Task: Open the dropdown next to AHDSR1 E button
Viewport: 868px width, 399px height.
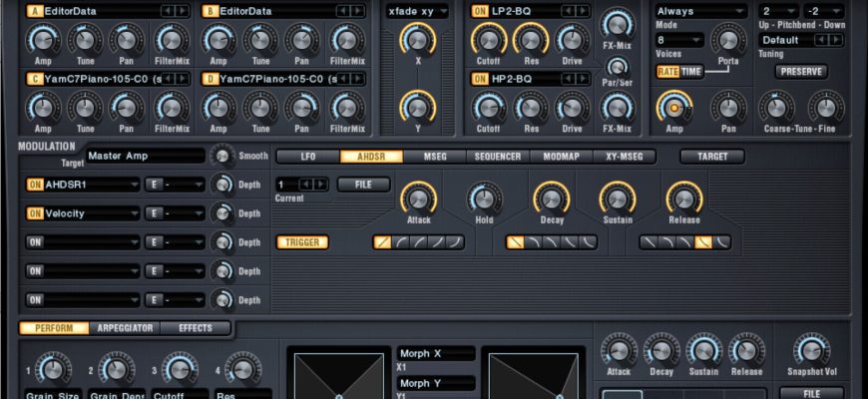Action: coord(184,185)
